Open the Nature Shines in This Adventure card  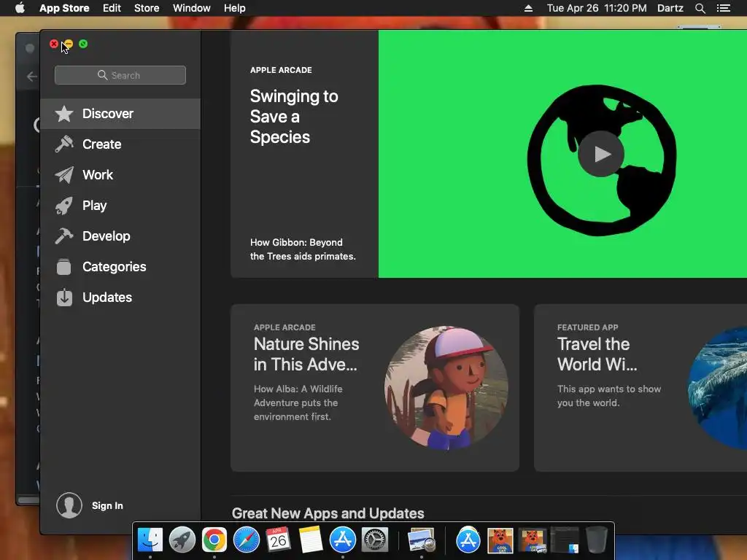point(374,388)
